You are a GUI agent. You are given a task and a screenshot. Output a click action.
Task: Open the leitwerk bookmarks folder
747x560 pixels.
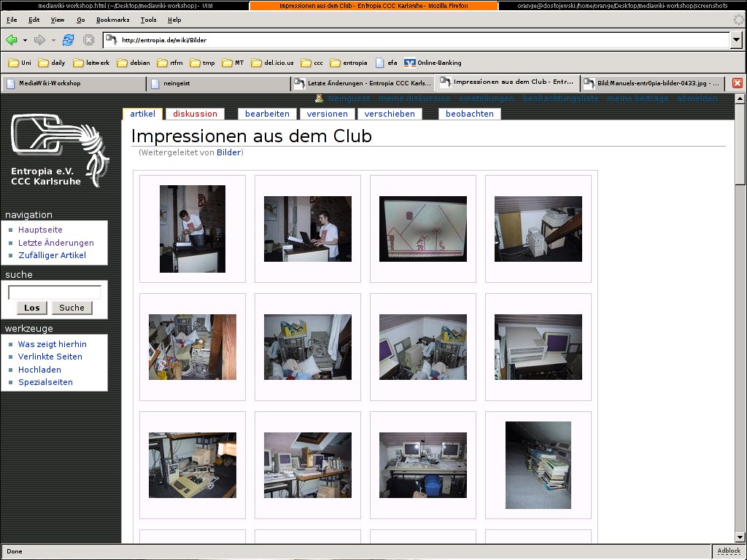tap(91, 63)
